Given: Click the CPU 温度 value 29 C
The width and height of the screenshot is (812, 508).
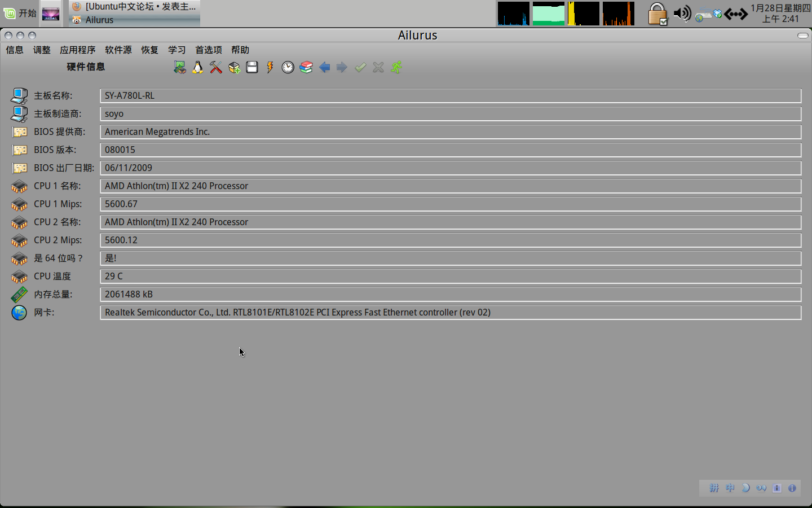Looking at the screenshot, I should pyautogui.click(x=451, y=276).
